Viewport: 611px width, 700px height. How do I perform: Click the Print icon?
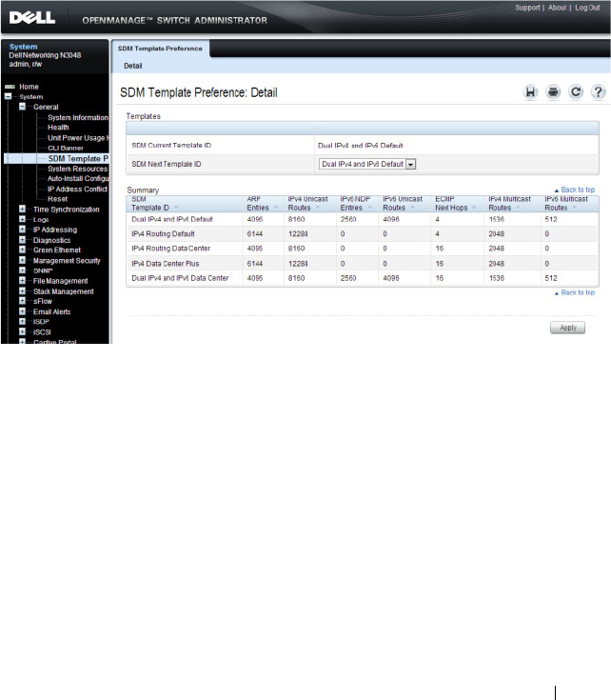553,92
